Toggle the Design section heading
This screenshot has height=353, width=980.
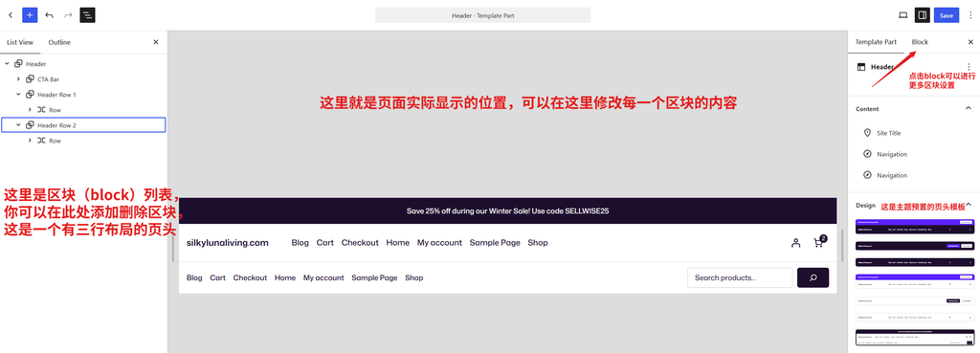tap(865, 205)
